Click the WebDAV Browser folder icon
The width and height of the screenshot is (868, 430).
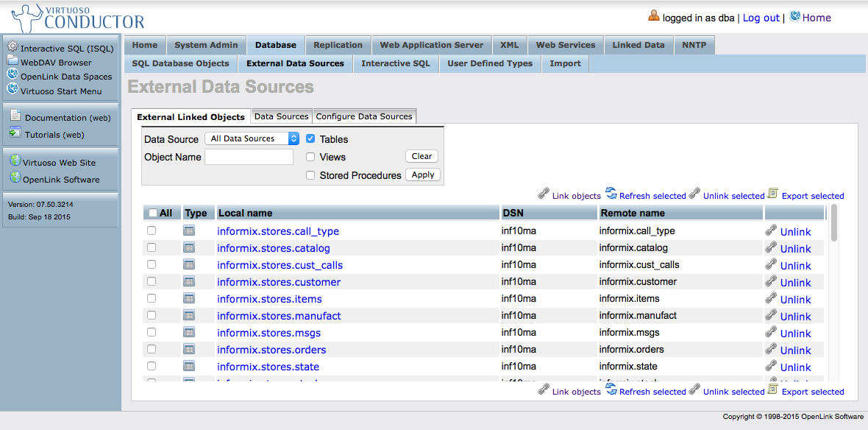[x=13, y=61]
